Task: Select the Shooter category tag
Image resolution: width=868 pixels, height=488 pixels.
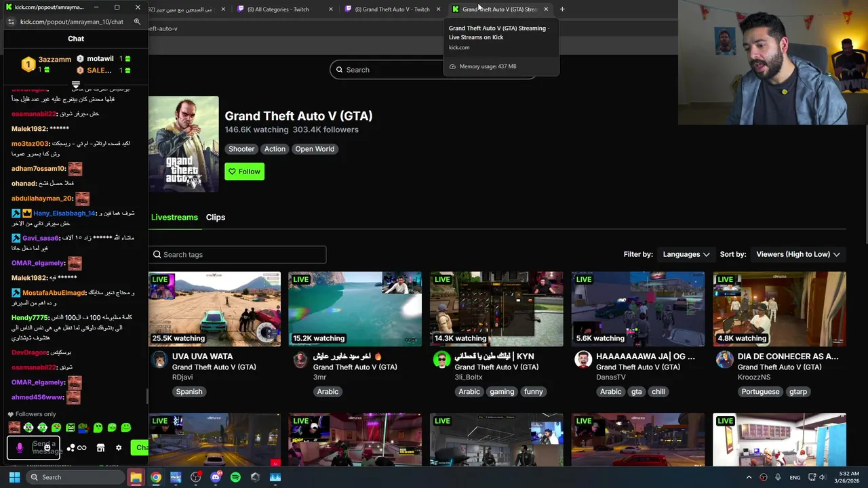Action: [x=241, y=149]
